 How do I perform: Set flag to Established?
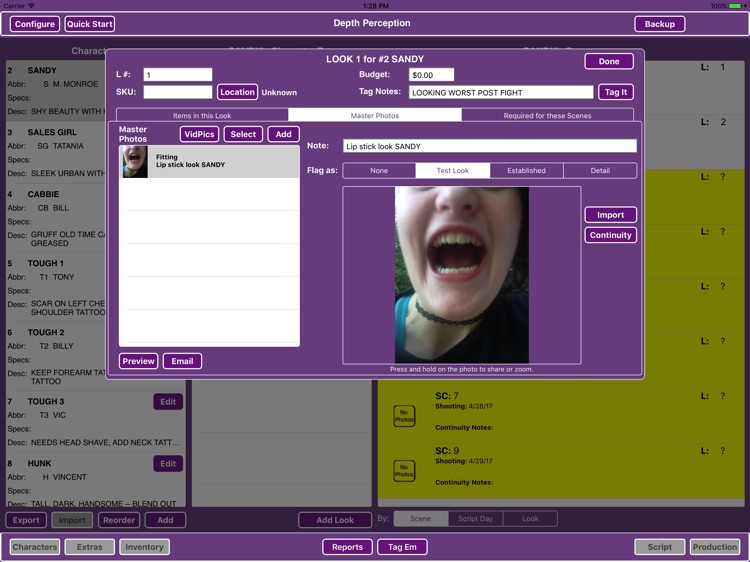[x=526, y=171]
